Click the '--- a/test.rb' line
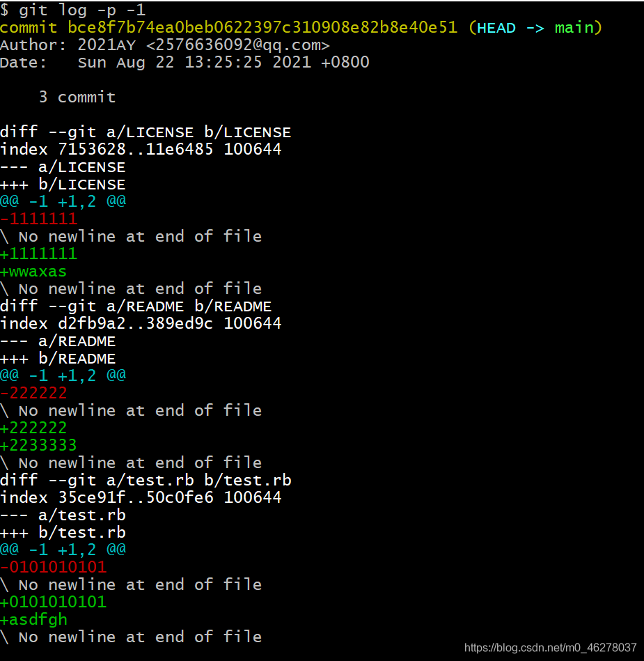The width and height of the screenshot is (644, 661). (x=63, y=515)
